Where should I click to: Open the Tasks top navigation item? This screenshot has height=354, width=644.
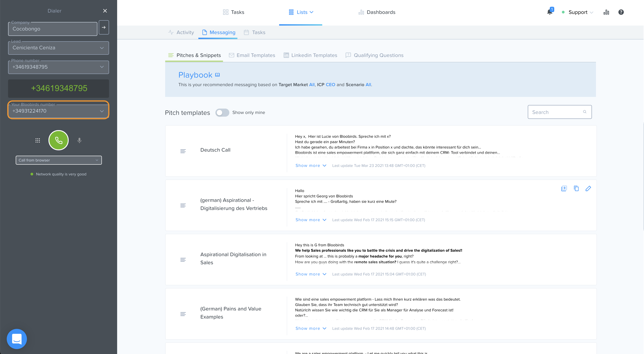(234, 12)
